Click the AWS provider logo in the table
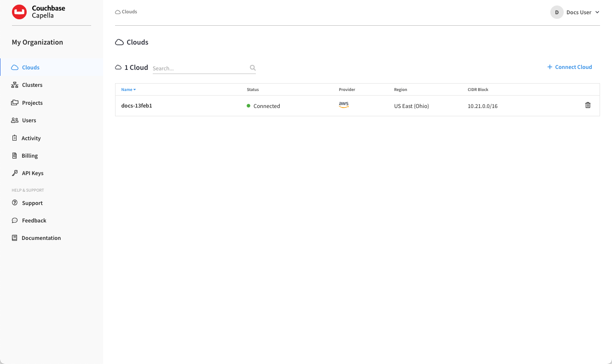Screen dimensions: 612x364 pos(344,104)
